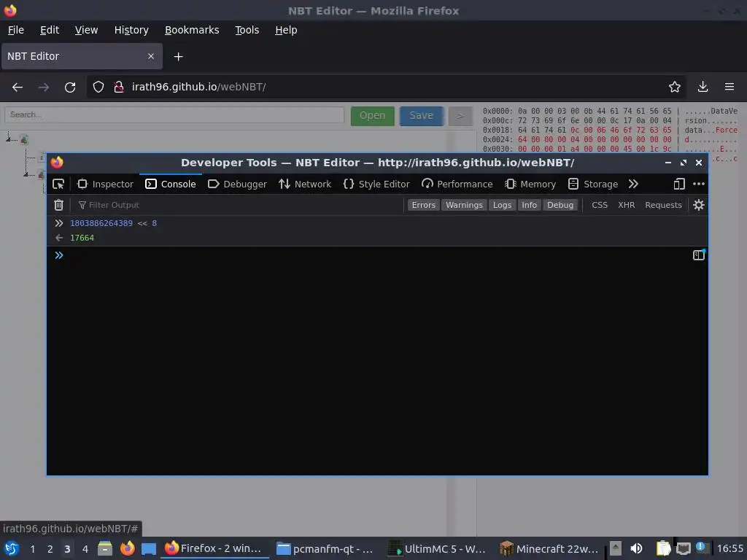
Task: Open the History menu
Action: [x=131, y=30]
